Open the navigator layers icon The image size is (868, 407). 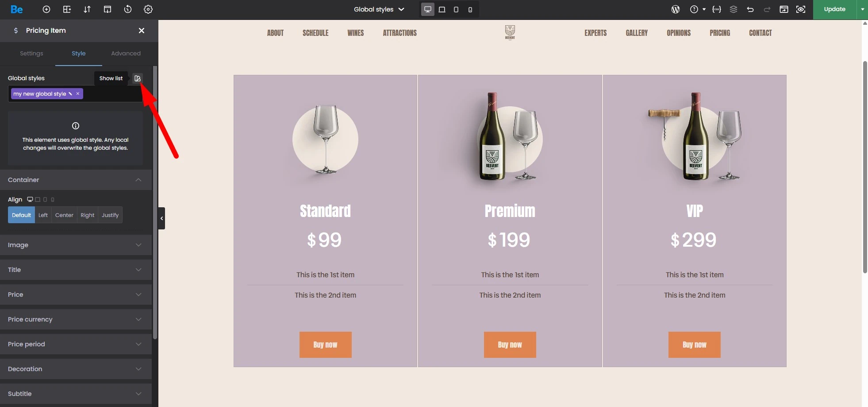coord(734,9)
